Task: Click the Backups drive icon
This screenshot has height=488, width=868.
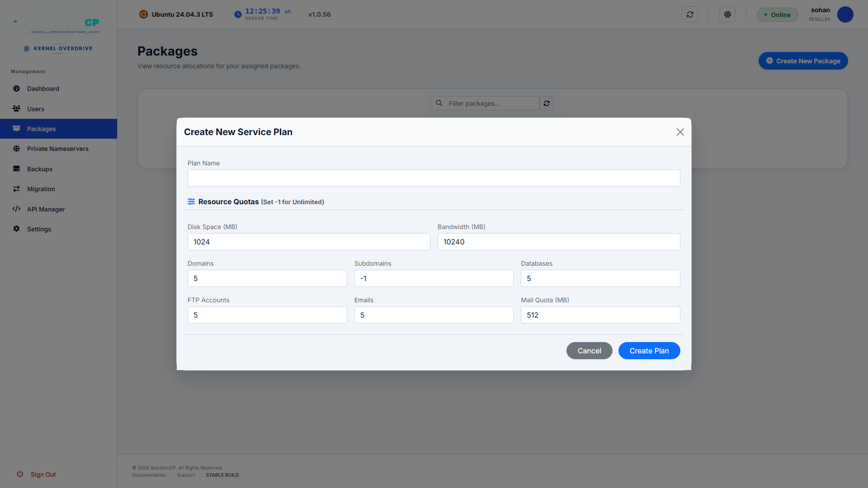Action: click(x=16, y=169)
